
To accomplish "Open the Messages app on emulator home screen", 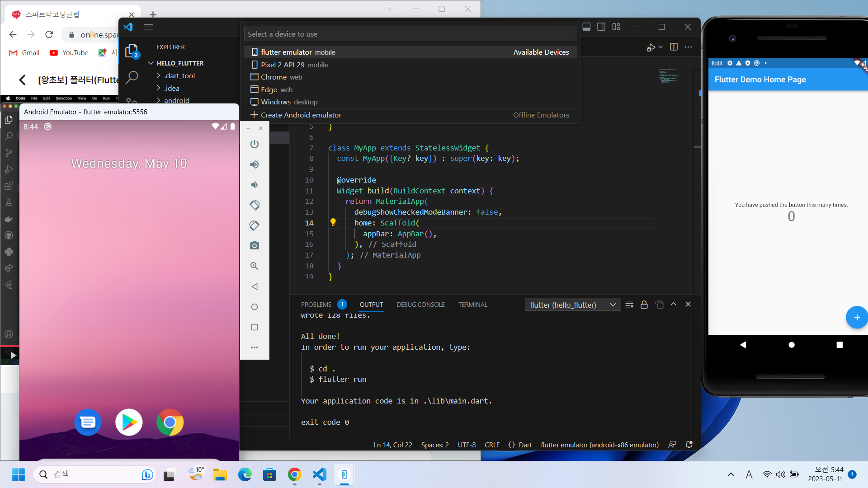I will coord(88,422).
